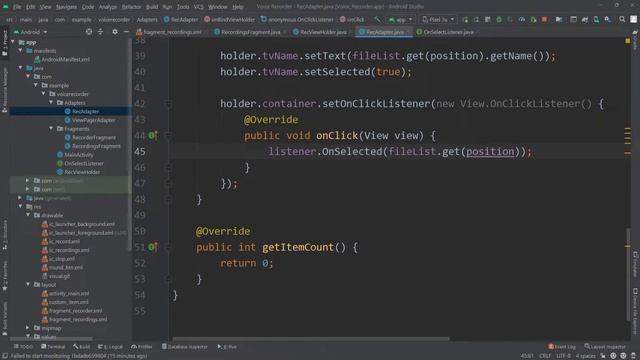Open the Build tool window

click(82, 347)
